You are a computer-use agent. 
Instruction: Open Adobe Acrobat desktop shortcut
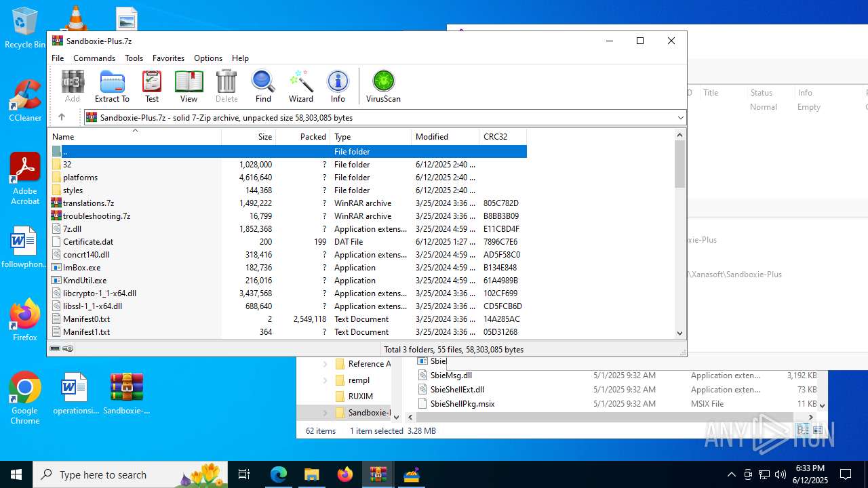click(25, 179)
